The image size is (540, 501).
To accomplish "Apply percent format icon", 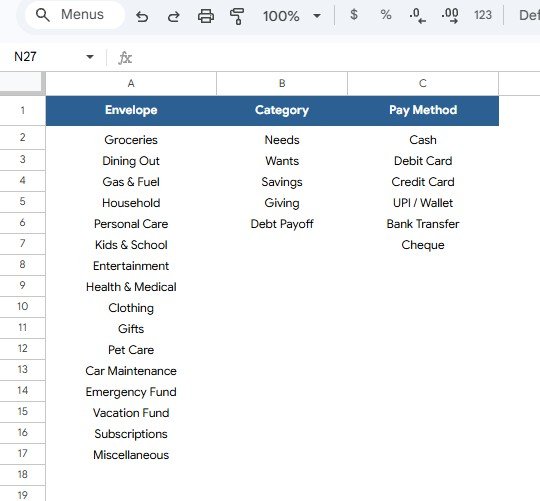I will tap(386, 15).
